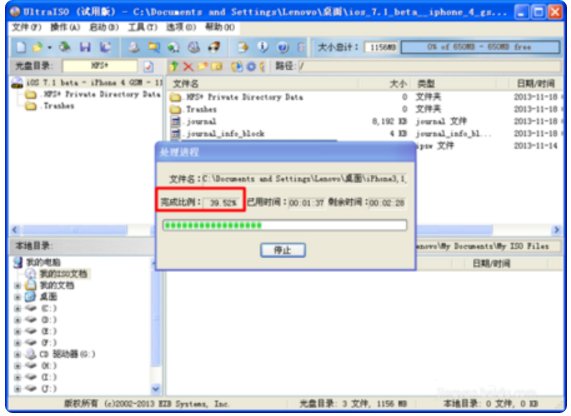Screen dimensions: 571x416
Task: Open the 选项(O) menu
Action: coord(181,27)
